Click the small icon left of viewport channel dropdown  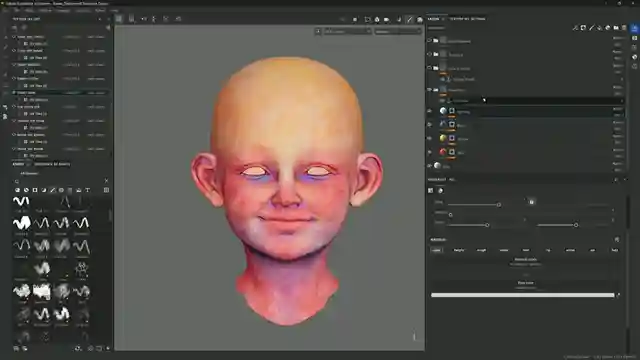coord(318,31)
